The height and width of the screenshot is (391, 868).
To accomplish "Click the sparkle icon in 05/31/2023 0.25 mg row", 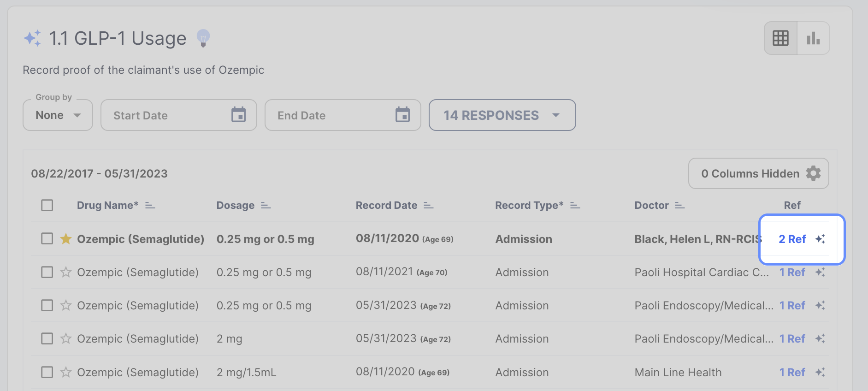I will click(x=820, y=305).
